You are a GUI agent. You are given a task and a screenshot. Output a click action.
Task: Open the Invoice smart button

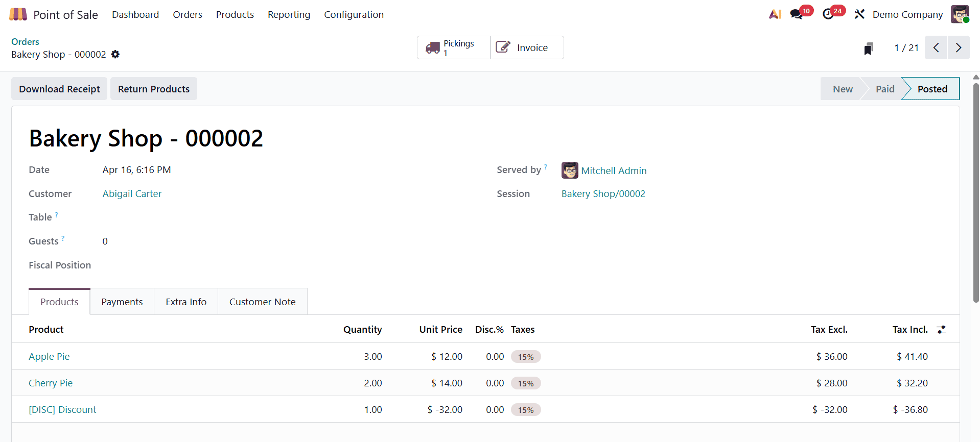527,47
